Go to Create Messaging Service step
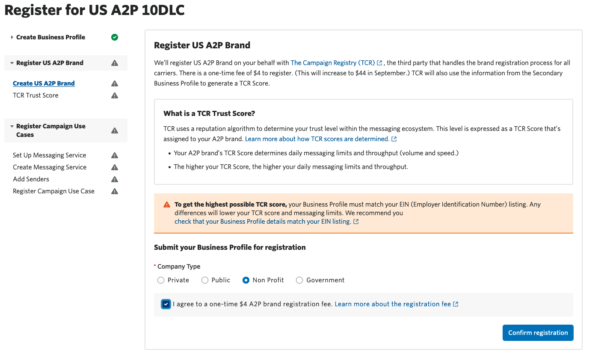The height and width of the screenshot is (364, 607). pos(50,167)
